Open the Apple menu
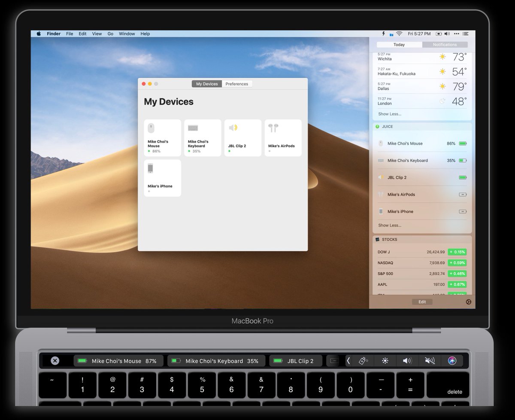This screenshot has width=515, height=420. point(39,33)
